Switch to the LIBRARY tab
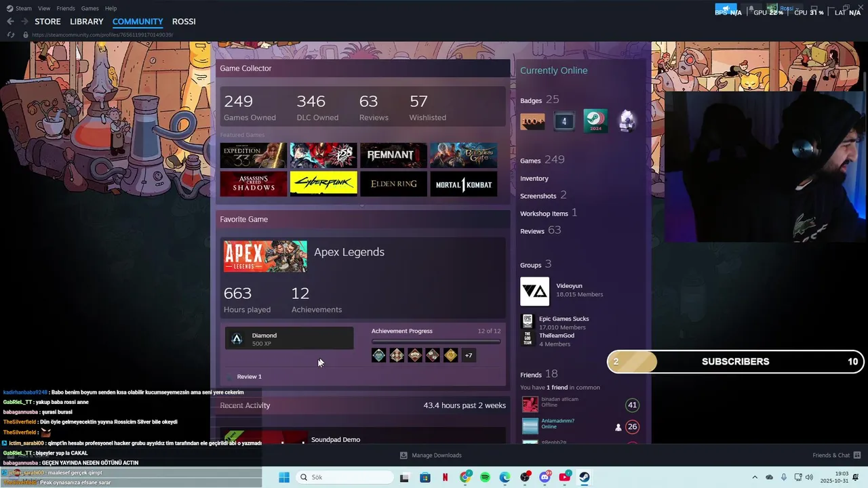 (87, 22)
